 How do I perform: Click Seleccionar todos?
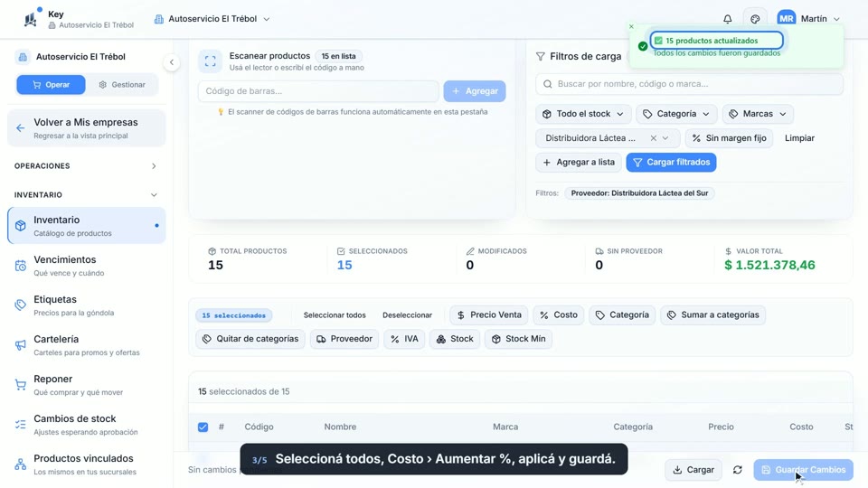[335, 315]
